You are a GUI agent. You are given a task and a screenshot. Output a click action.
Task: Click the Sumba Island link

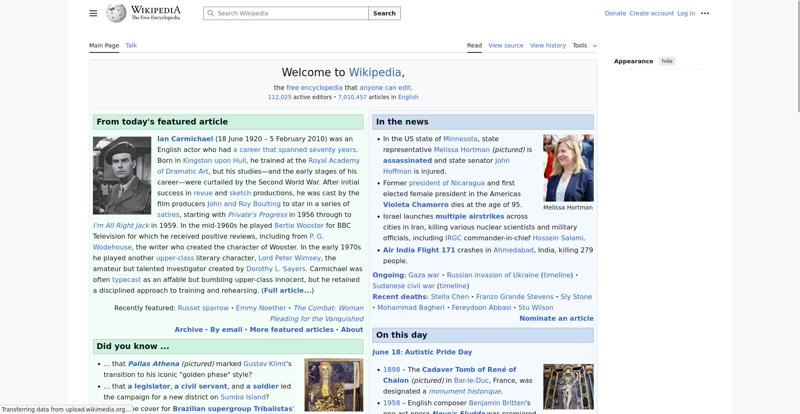click(x=243, y=397)
